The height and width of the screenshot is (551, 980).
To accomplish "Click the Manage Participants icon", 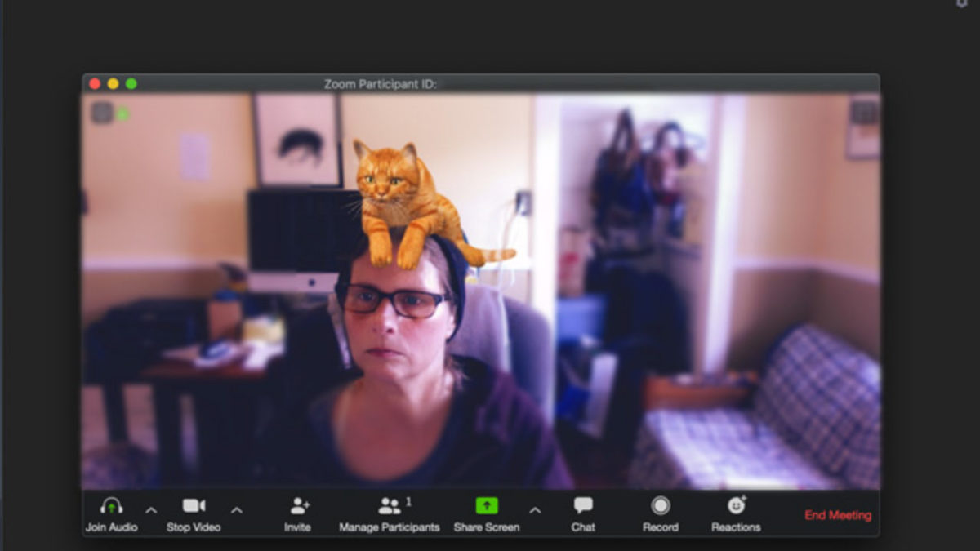I will tap(389, 505).
